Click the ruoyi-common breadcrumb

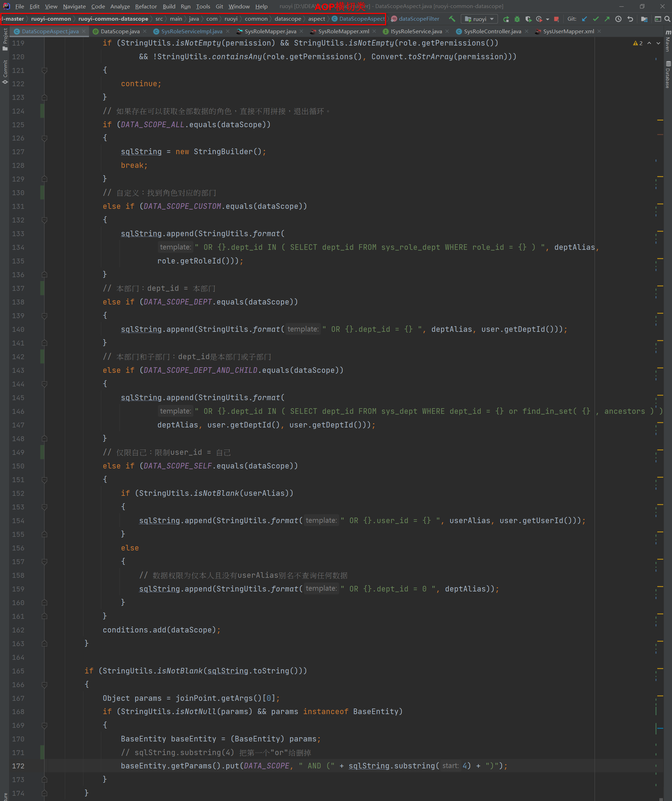pyautogui.click(x=51, y=19)
